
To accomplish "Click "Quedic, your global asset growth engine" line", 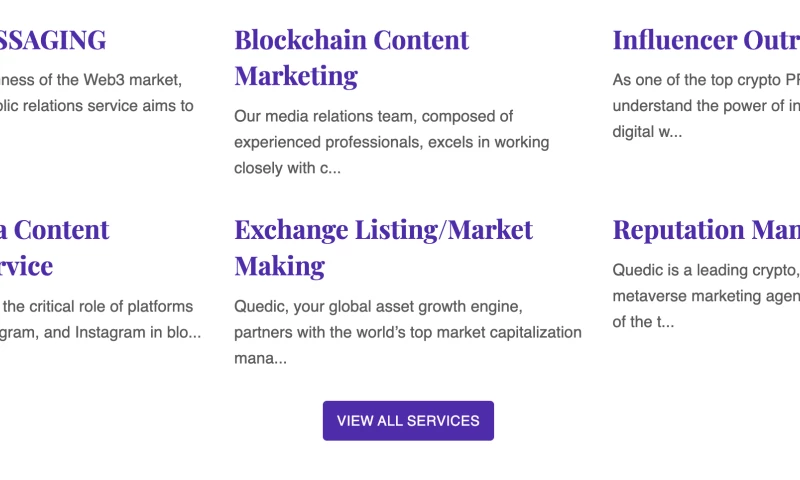I will pyautogui.click(x=378, y=305).
